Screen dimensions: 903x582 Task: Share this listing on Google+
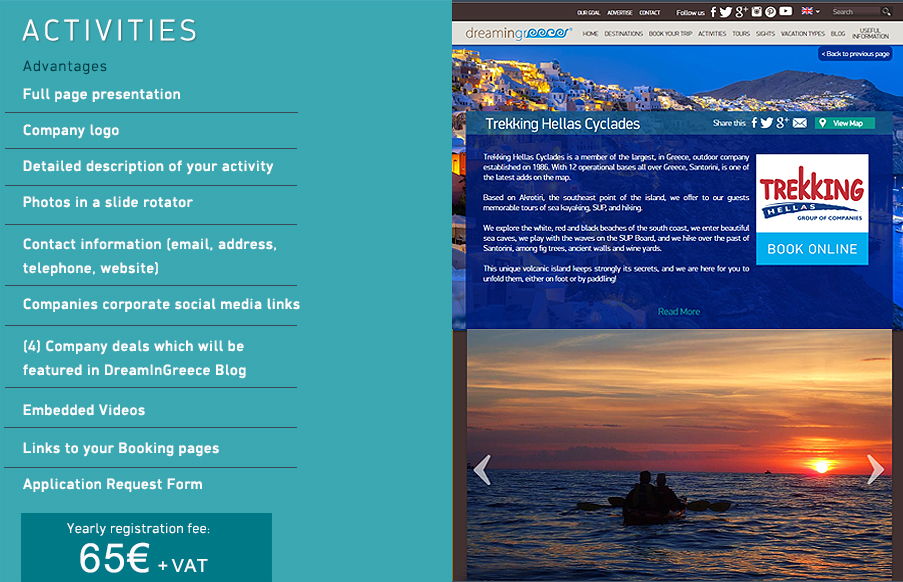pyautogui.click(x=782, y=123)
